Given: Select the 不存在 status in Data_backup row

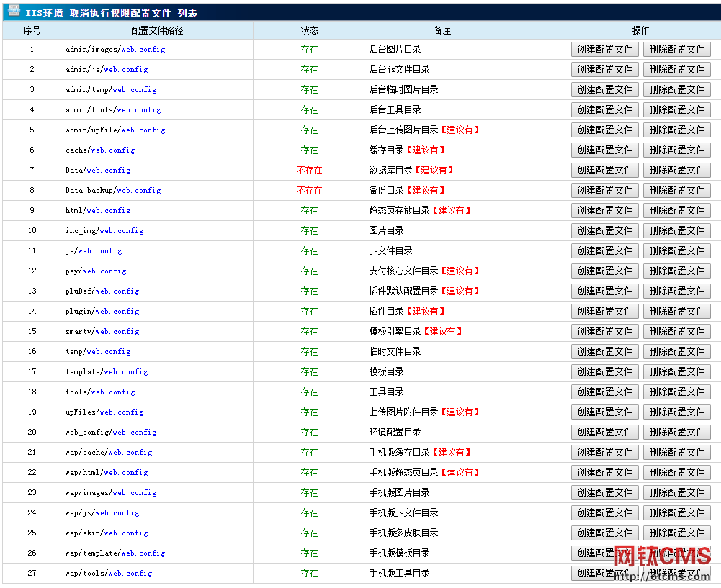Looking at the screenshot, I should [x=309, y=191].
